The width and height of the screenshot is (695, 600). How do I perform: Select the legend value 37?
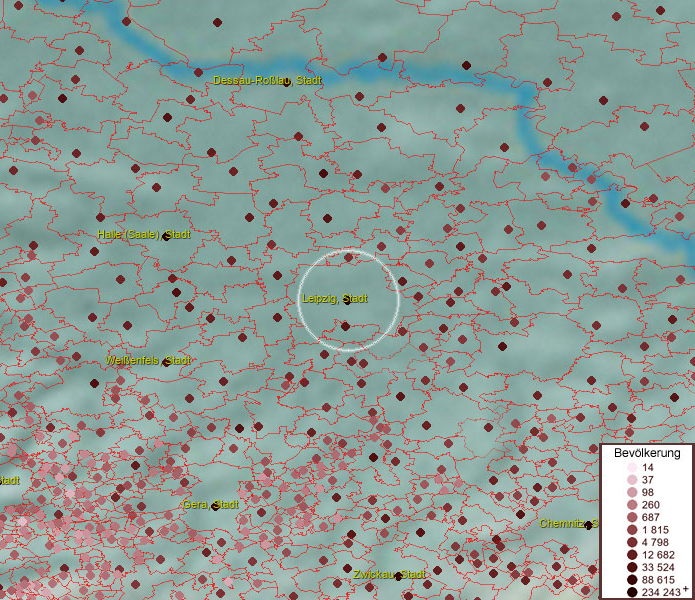[648, 479]
